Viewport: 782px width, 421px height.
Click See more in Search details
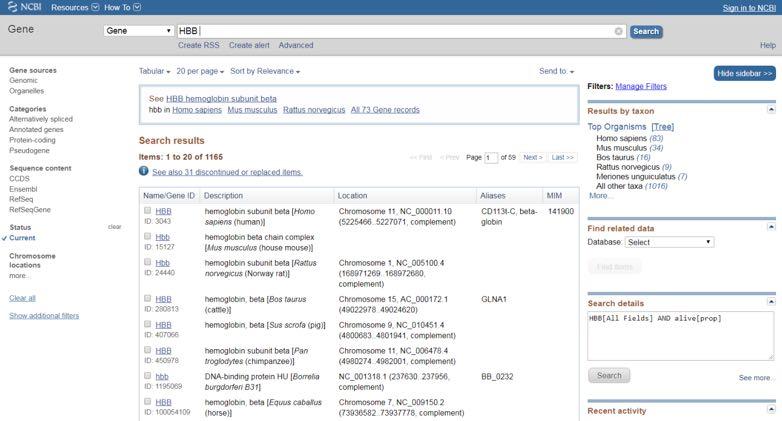coord(755,378)
